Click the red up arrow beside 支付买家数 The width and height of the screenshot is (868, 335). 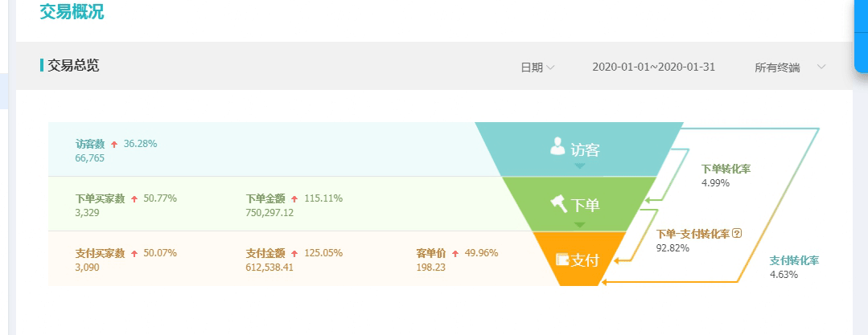click(x=134, y=254)
